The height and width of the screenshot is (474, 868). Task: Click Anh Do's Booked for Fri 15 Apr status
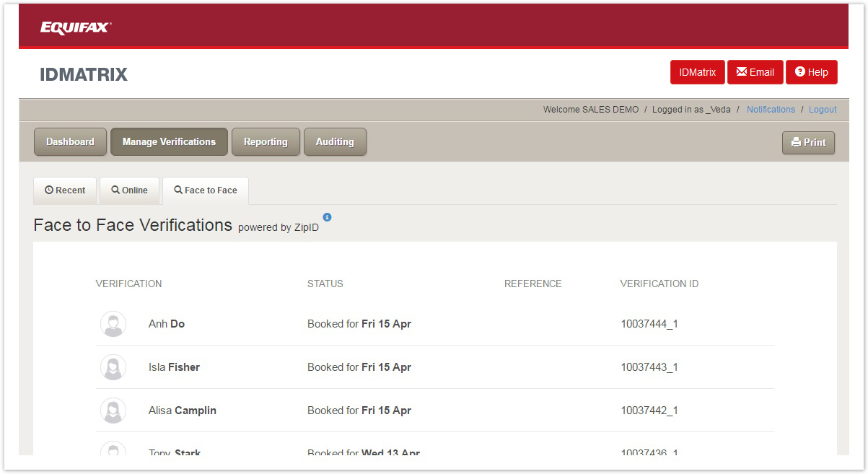click(x=359, y=324)
